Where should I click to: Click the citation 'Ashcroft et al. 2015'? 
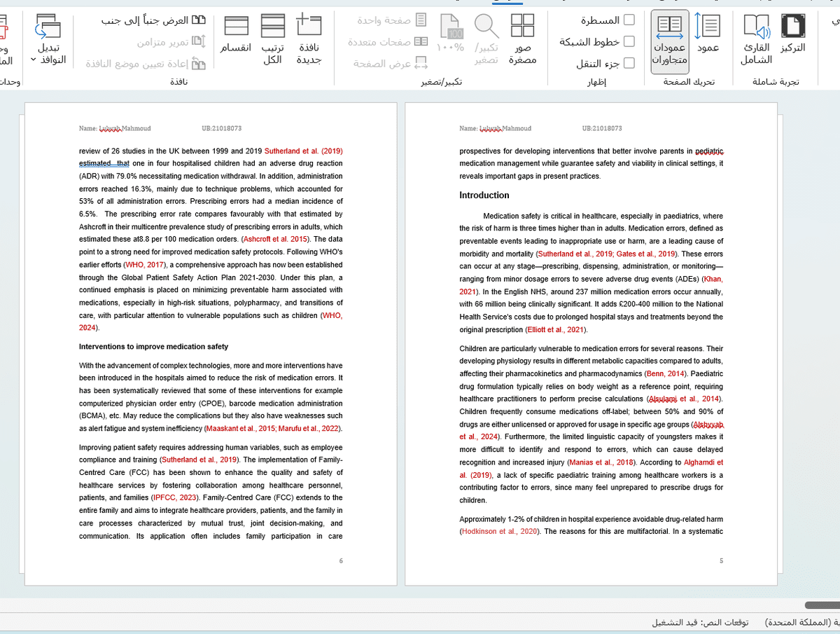point(276,239)
